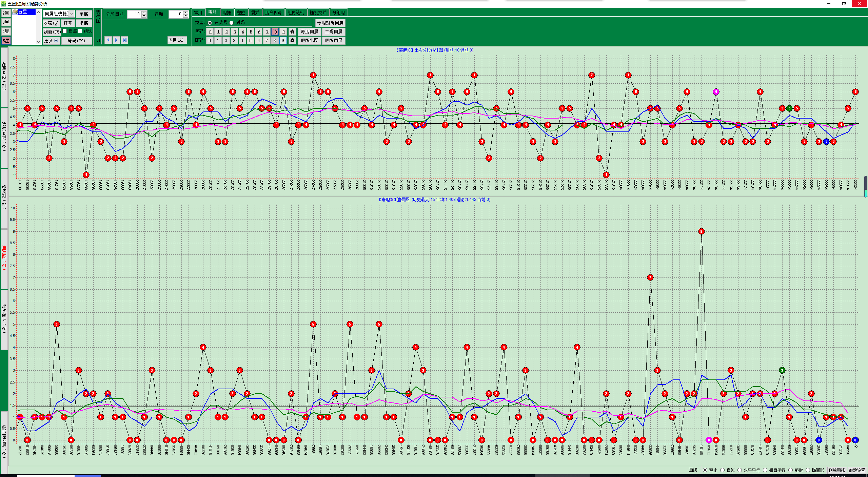The width and height of the screenshot is (868, 477).
Task: Open the 定位 tab
Action: [x=241, y=13]
